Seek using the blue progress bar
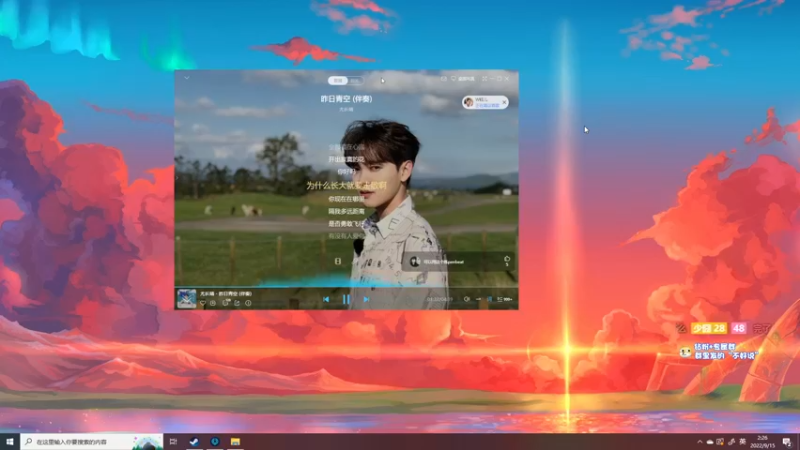The height and width of the screenshot is (450, 800). (x=346, y=287)
